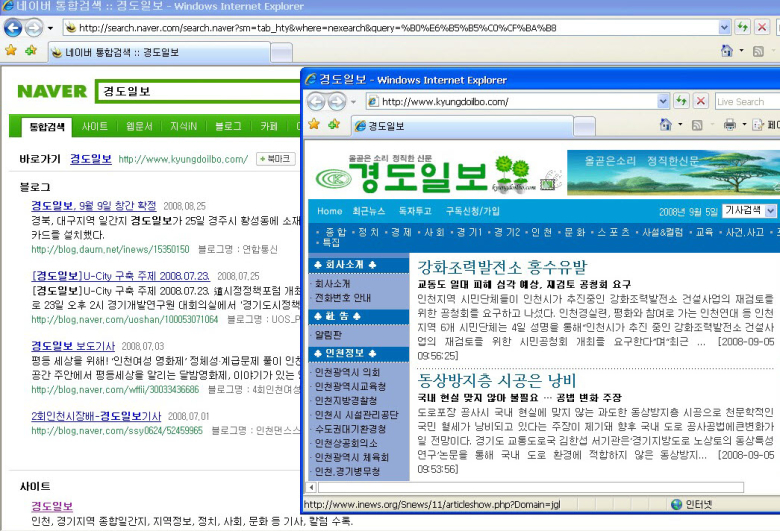Click the 경도일보 newspaper logo

428,174
